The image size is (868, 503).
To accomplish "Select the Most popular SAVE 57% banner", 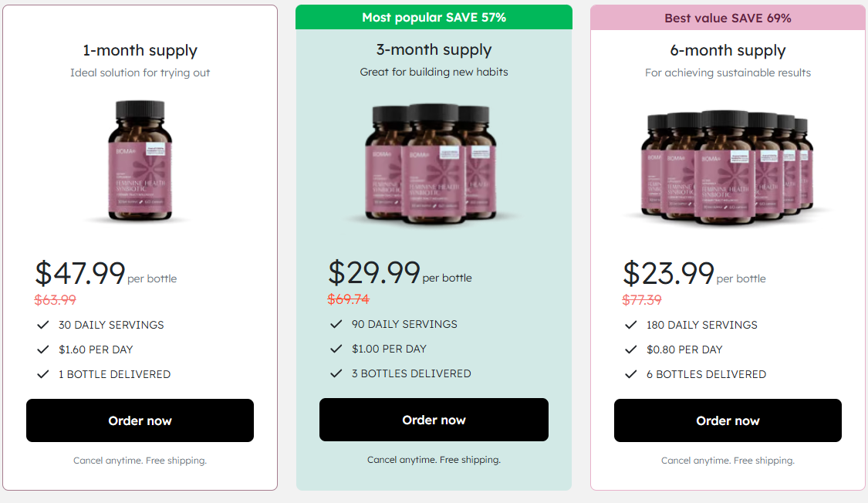I will [x=434, y=16].
